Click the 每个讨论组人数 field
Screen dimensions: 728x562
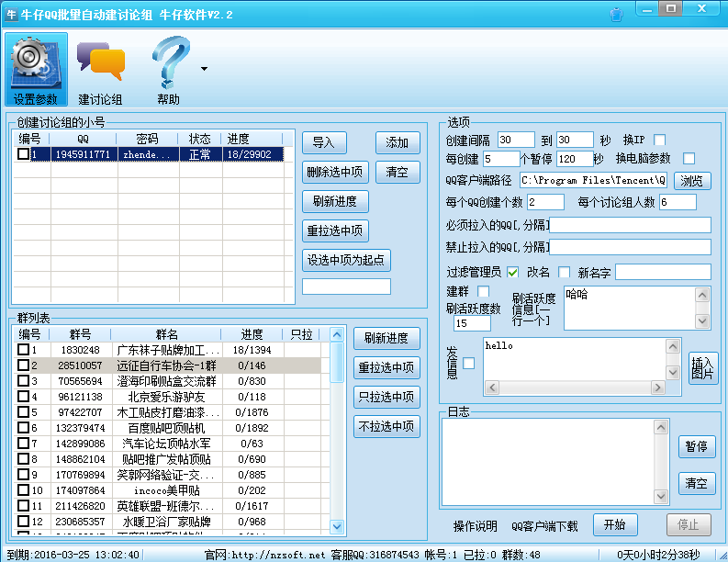(x=678, y=202)
